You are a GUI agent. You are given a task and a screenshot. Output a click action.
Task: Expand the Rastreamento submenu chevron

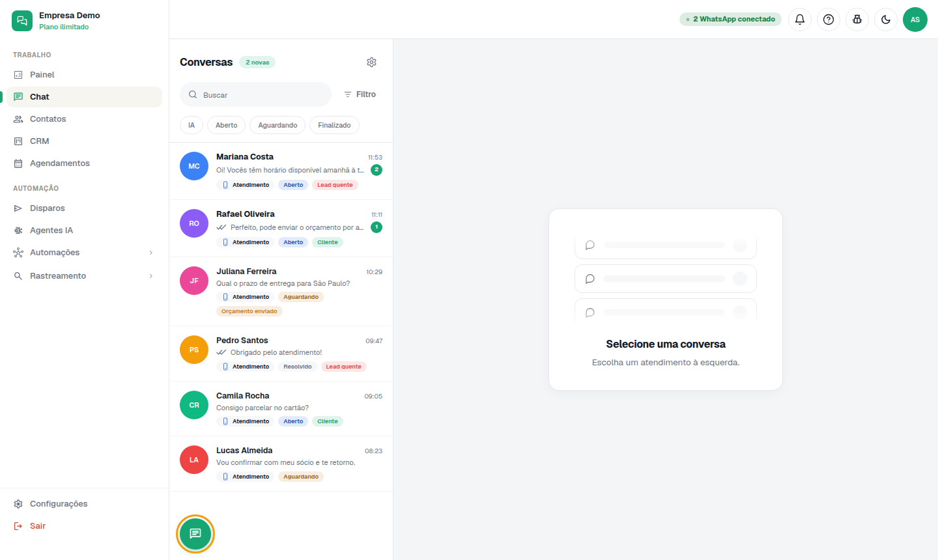pyautogui.click(x=151, y=276)
